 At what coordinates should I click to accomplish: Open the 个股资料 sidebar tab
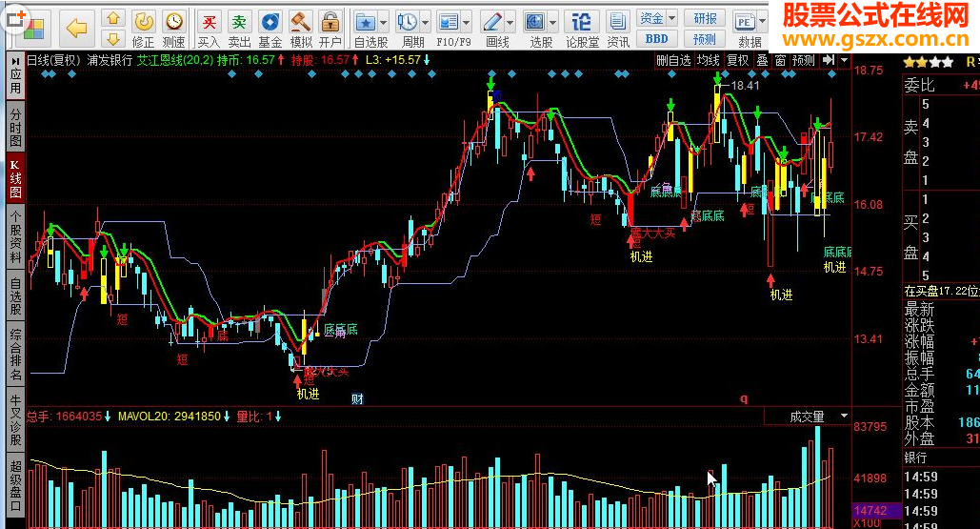coord(15,237)
